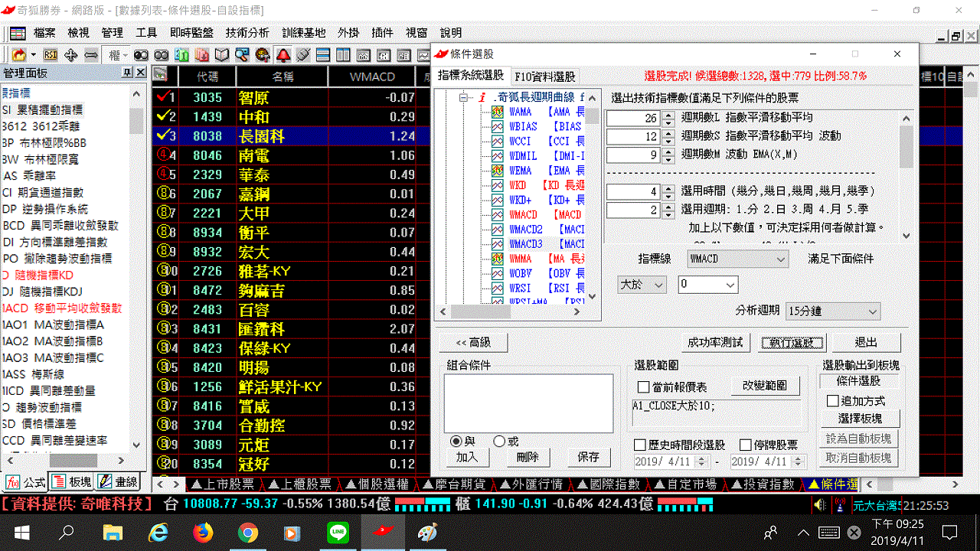Click the vertical split window toolbar icon
The height and width of the screenshot is (551, 980).
click(343, 55)
